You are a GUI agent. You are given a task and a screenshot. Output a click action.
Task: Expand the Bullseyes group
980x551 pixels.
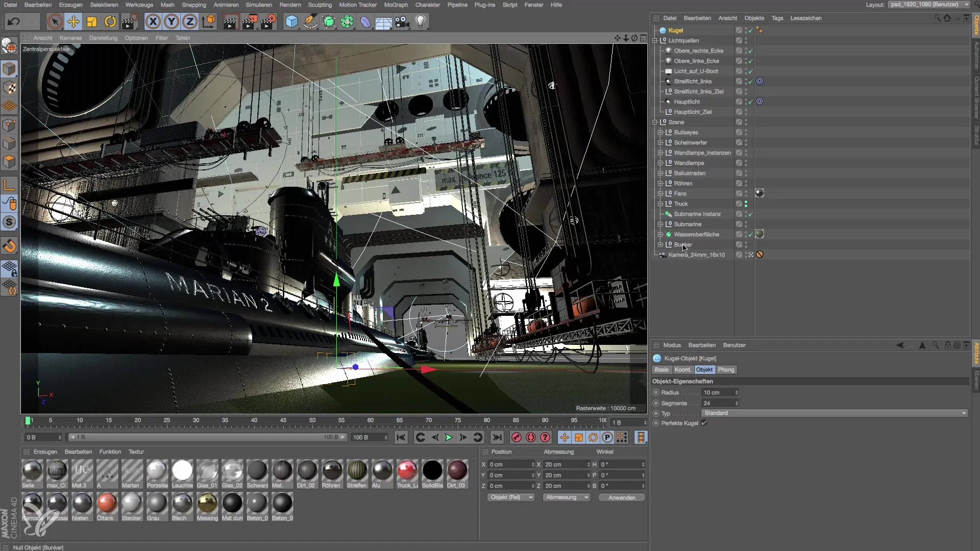pos(660,132)
